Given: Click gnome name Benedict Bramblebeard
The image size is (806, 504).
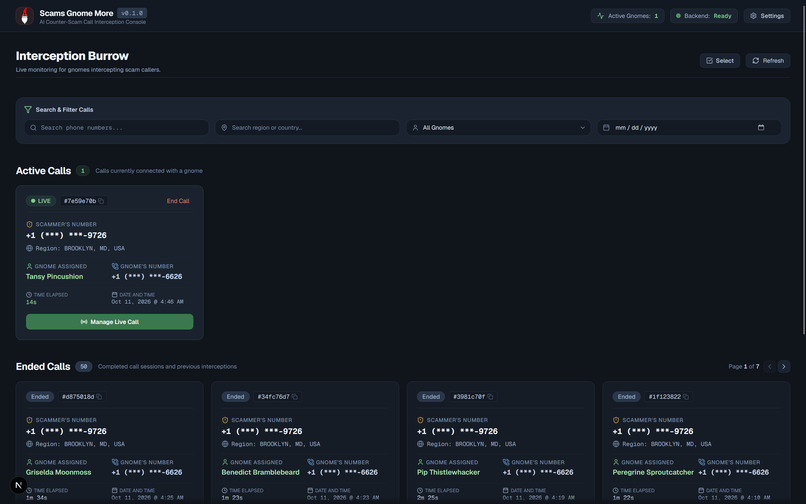Looking at the screenshot, I should click(x=261, y=473).
